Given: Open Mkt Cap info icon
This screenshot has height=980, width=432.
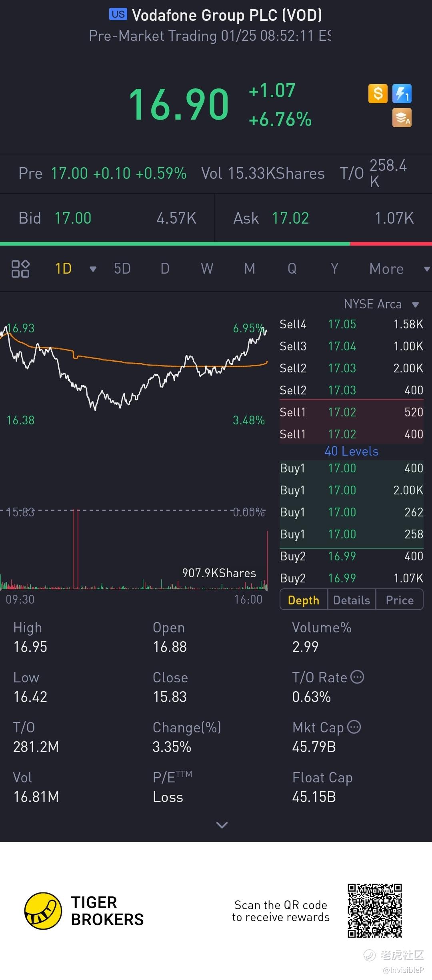Looking at the screenshot, I should pos(354,727).
